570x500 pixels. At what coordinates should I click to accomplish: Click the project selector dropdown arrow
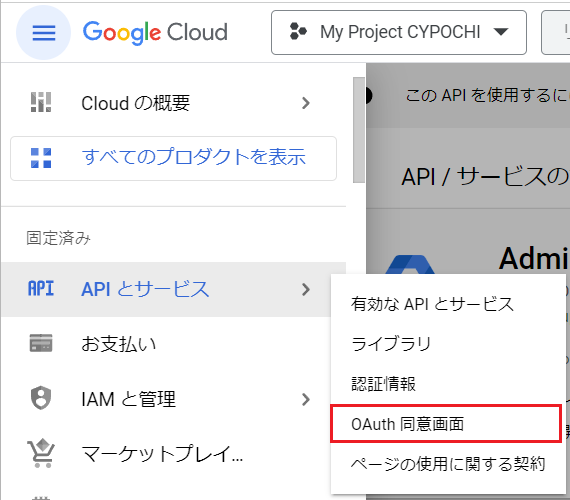[x=501, y=32]
